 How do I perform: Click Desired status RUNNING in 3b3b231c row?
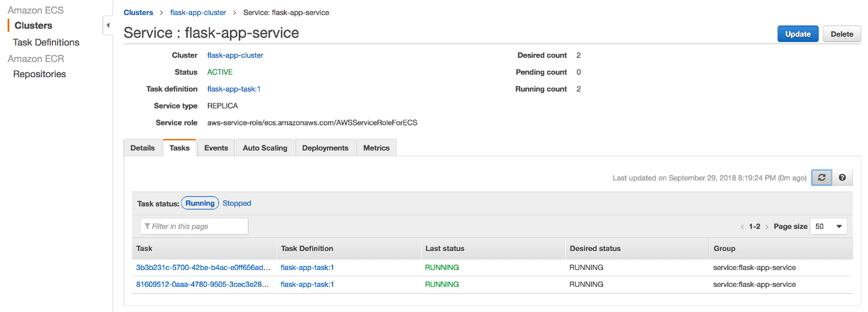pyautogui.click(x=586, y=267)
